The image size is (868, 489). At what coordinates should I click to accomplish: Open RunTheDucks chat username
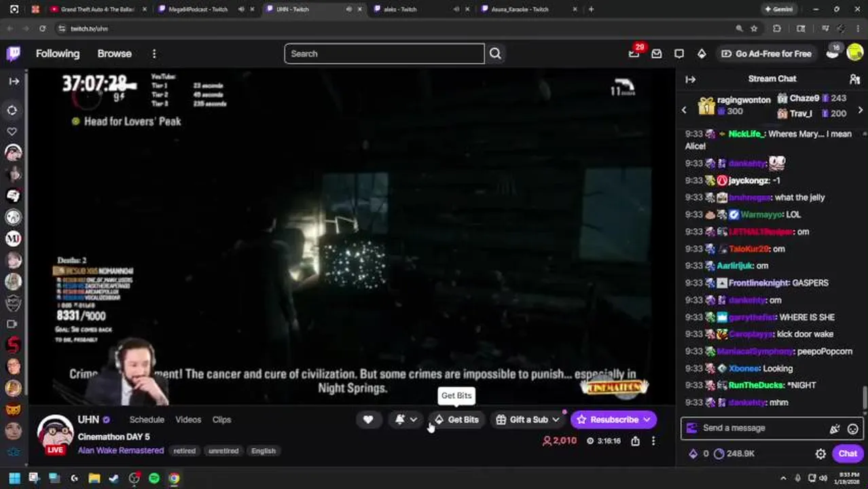[x=756, y=385]
